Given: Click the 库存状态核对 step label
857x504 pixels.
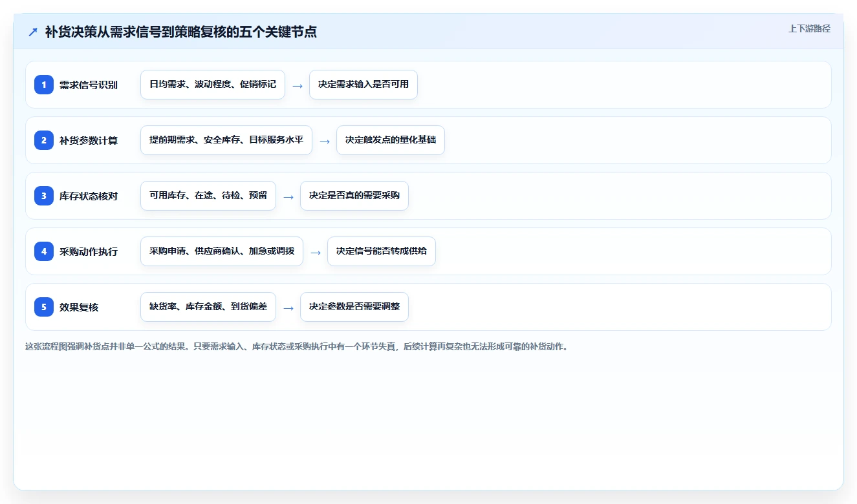Looking at the screenshot, I should (x=89, y=196).
